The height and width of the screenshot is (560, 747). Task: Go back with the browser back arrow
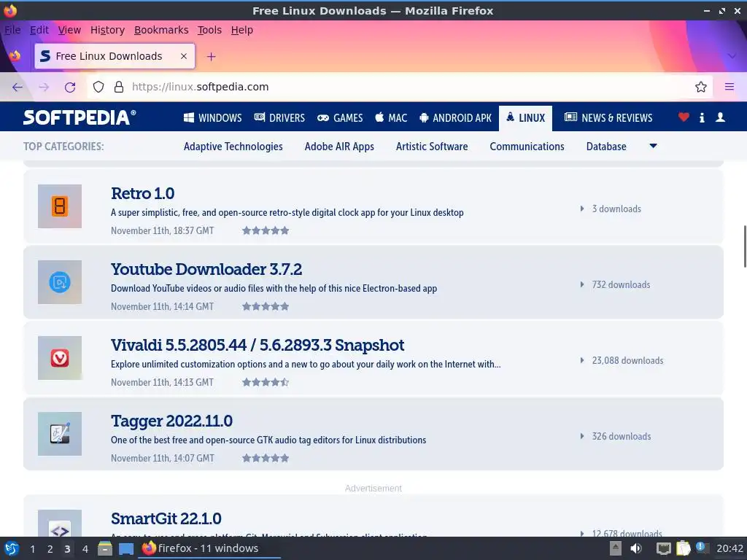click(x=18, y=87)
